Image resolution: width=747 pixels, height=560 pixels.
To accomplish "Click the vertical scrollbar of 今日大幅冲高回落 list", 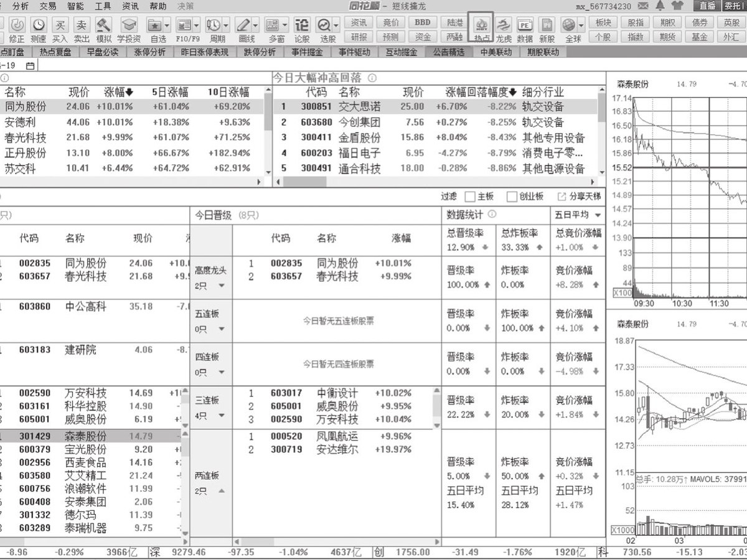I will (x=601, y=131).
